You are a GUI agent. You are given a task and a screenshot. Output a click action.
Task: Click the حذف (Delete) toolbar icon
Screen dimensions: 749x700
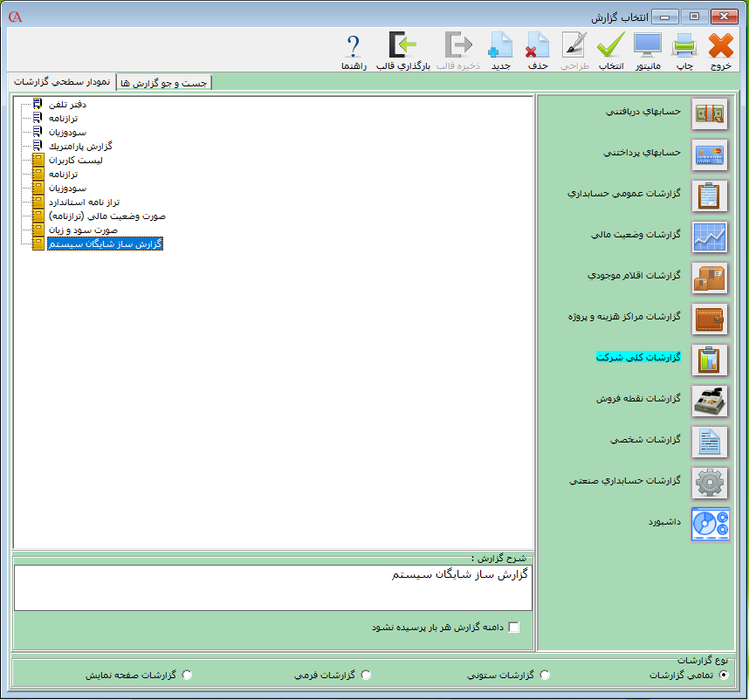point(537,46)
